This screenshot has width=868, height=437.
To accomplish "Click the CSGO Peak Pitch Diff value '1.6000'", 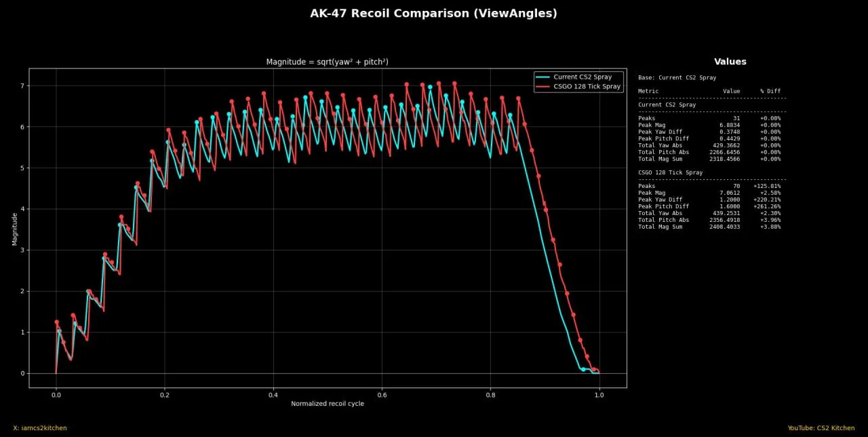I will click(x=730, y=206).
